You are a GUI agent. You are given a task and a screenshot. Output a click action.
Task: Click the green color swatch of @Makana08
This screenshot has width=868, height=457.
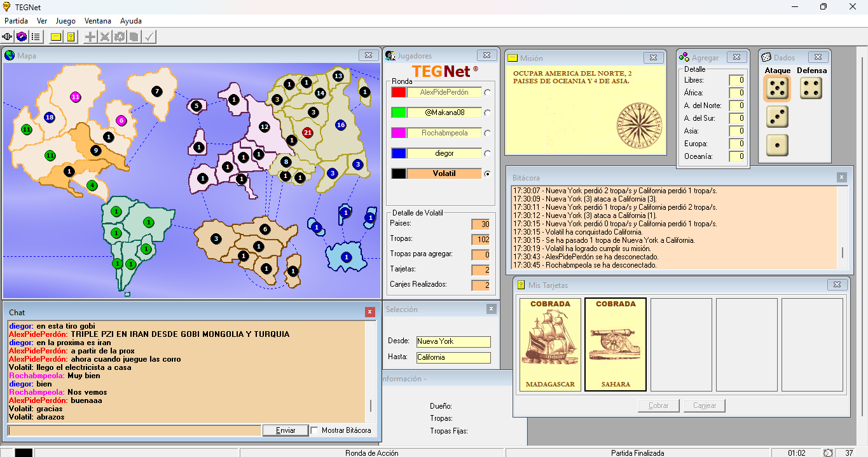pos(399,113)
